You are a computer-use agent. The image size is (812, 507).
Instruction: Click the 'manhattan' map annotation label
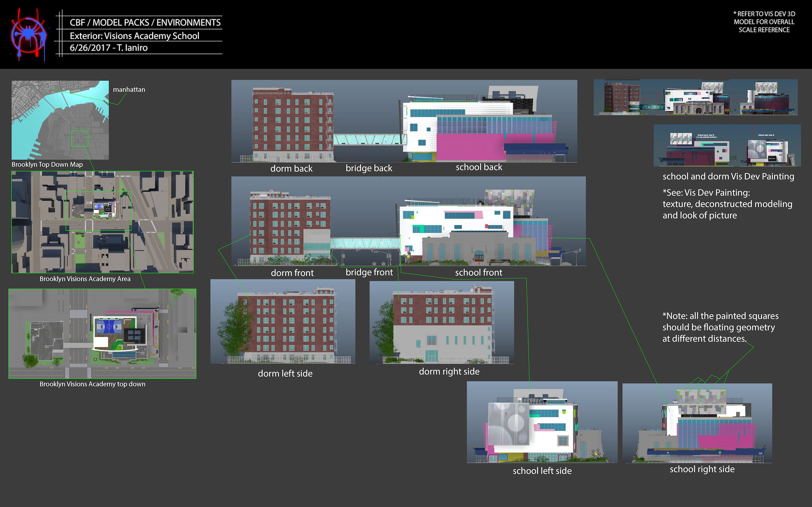click(129, 90)
